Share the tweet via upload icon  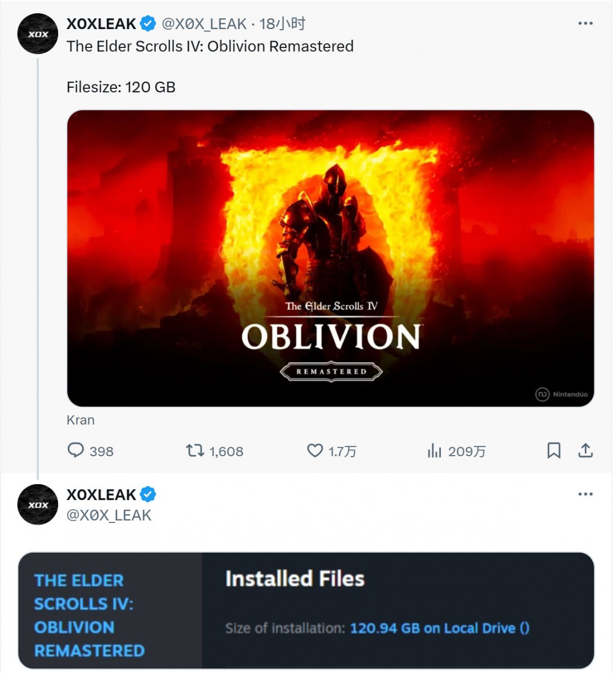pyautogui.click(x=585, y=451)
